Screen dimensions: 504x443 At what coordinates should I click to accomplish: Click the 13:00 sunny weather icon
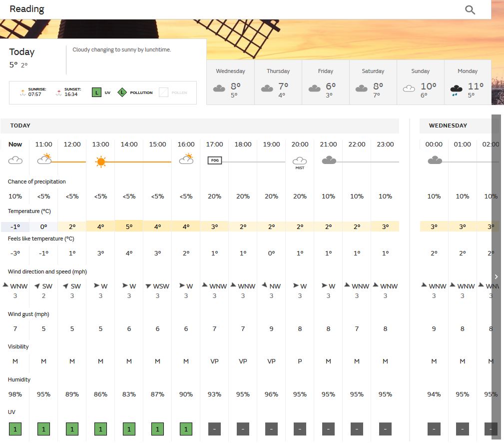point(101,161)
